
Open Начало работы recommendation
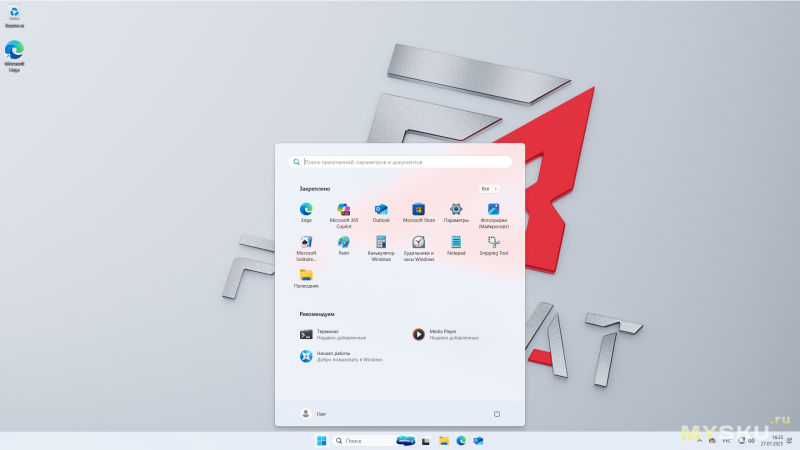[342, 356]
